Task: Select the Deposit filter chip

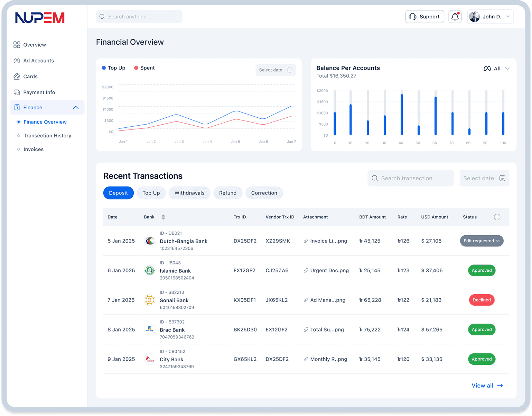Action: [118, 193]
